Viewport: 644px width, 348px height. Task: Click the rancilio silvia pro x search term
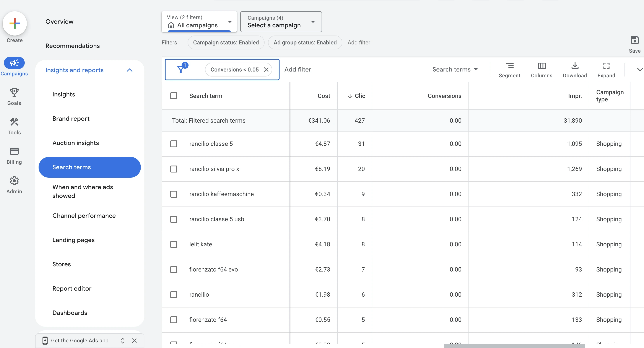pyautogui.click(x=214, y=169)
